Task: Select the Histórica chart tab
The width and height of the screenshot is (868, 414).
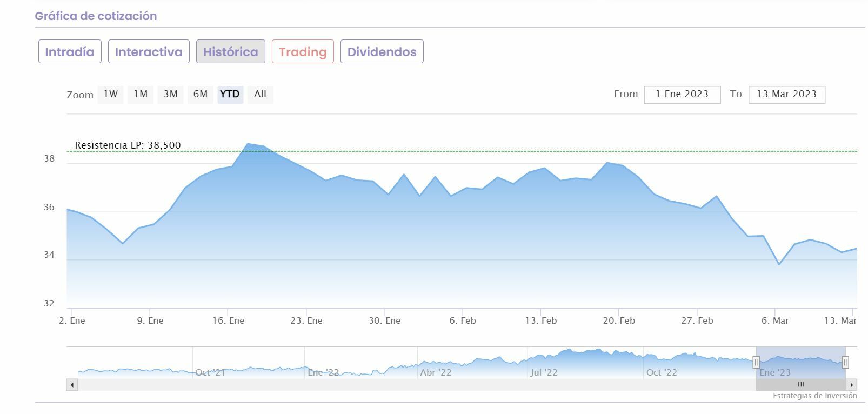Action: [230, 52]
